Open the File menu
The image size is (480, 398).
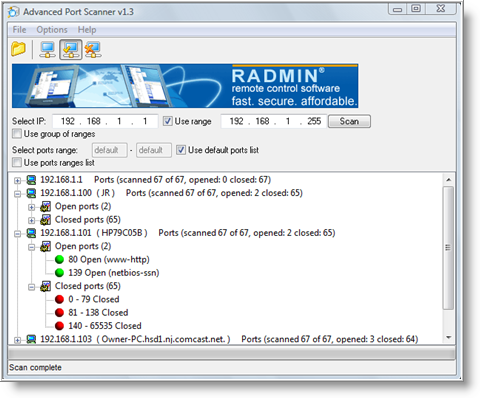click(x=19, y=30)
